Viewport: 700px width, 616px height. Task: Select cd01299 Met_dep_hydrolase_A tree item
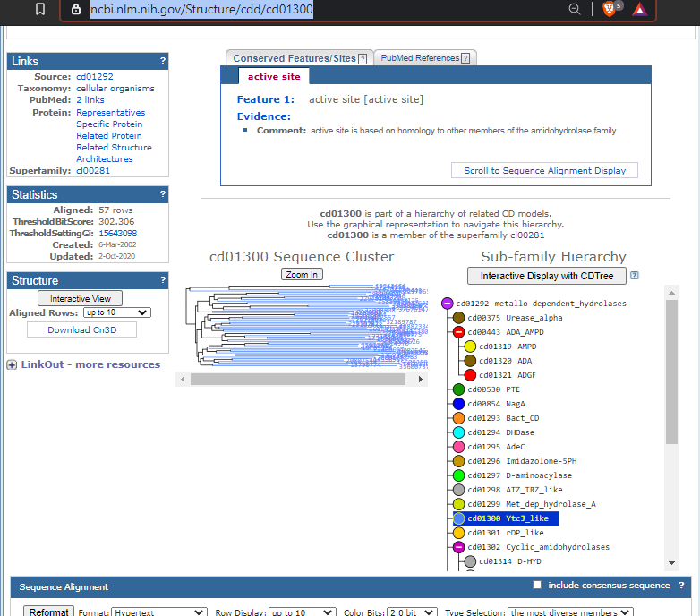click(x=531, y=504)
